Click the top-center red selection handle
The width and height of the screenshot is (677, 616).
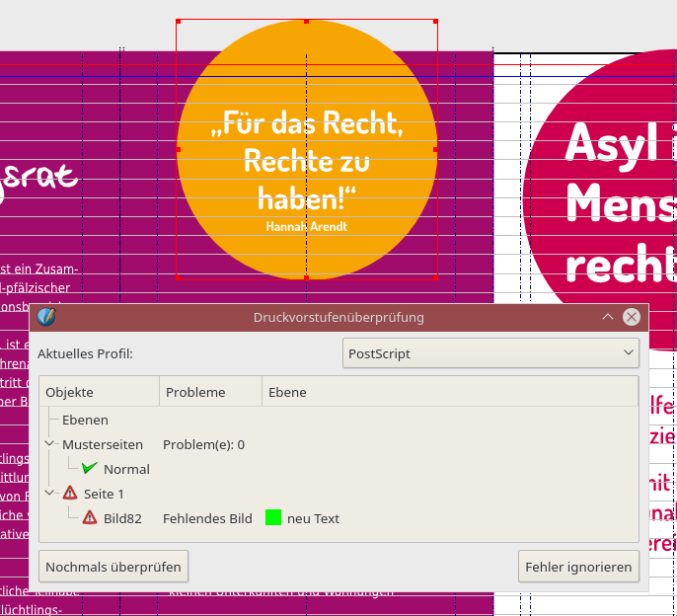tap(306, 21)
